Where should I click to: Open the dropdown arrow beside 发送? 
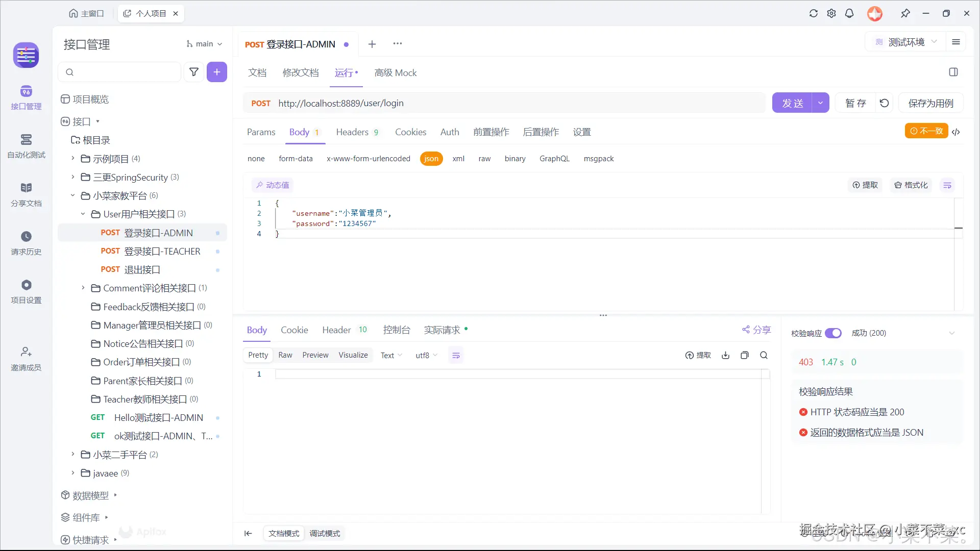[820, 103]
